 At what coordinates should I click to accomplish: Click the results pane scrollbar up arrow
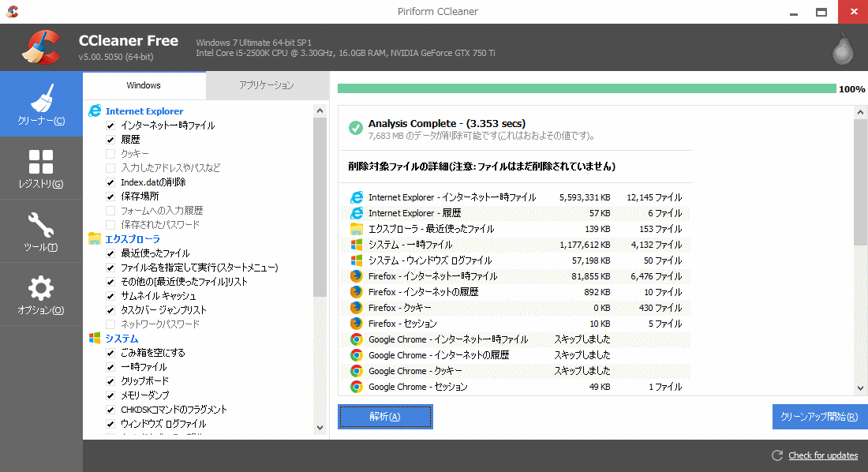coord(860,112)
